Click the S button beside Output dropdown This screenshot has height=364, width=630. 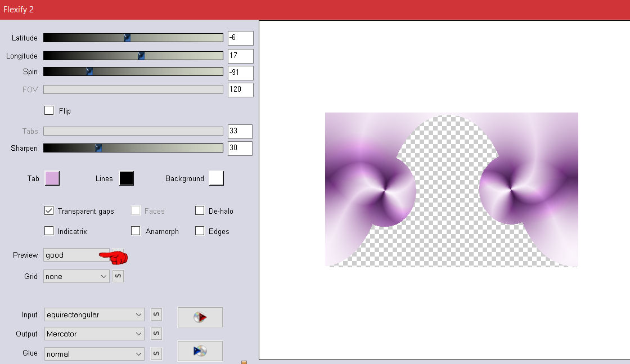[x=156, y=334]
